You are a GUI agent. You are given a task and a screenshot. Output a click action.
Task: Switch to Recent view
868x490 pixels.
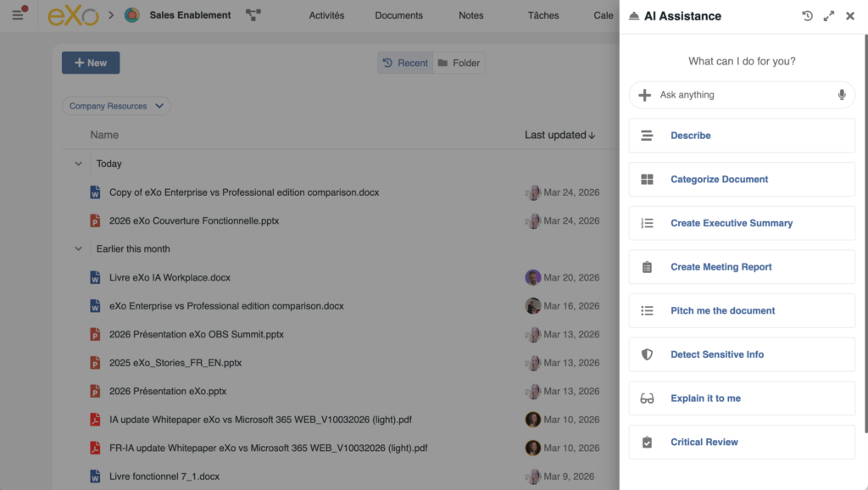(x=405, y=63)
